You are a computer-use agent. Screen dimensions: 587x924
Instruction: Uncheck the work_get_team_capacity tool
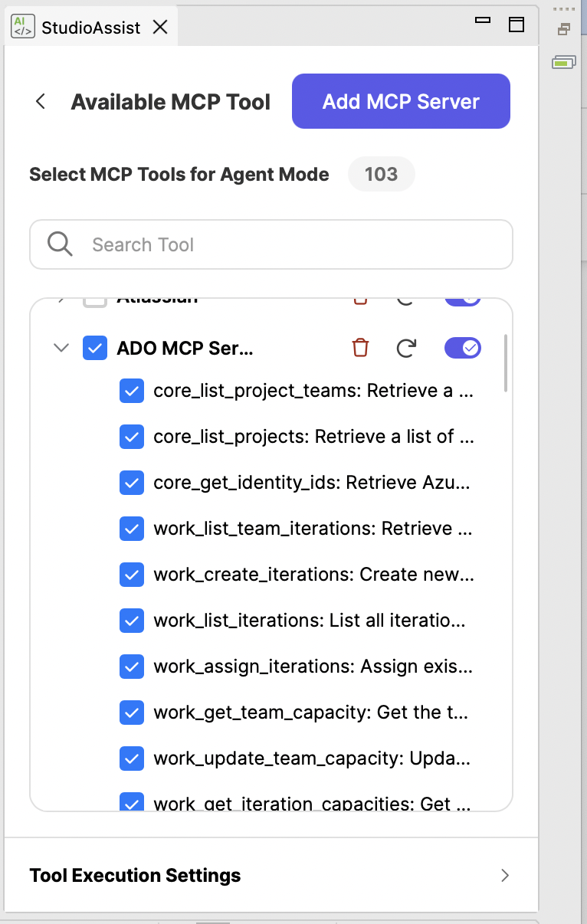[132, 713]
